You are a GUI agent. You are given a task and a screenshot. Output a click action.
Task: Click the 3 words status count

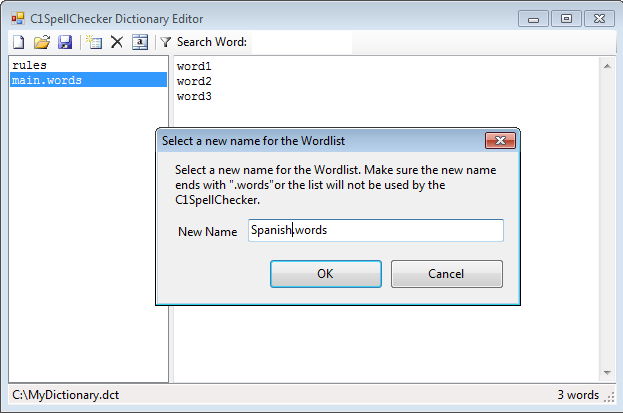[578, 395]
